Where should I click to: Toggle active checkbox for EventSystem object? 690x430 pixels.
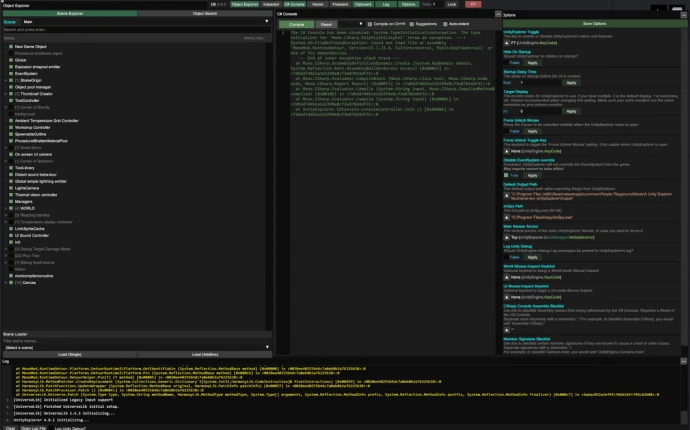pos(11,74)
